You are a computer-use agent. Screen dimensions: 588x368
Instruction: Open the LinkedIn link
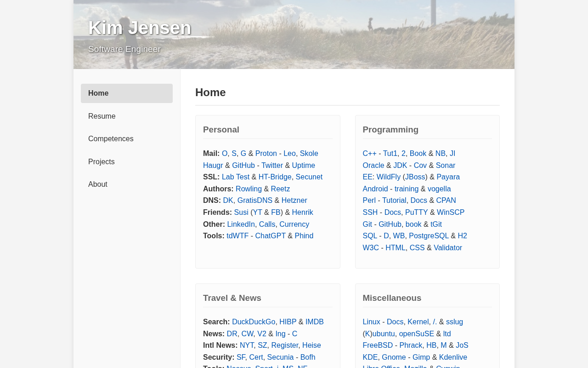[241, 224]
